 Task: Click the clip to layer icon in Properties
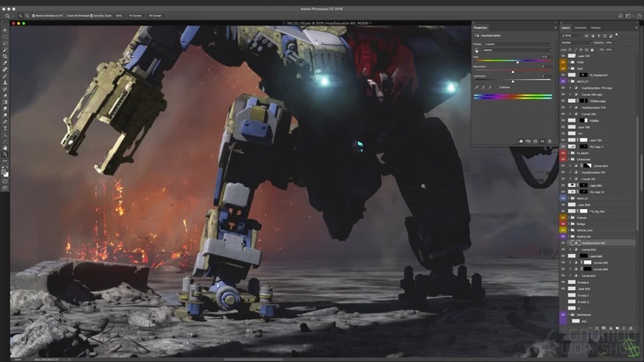[520, 141]
